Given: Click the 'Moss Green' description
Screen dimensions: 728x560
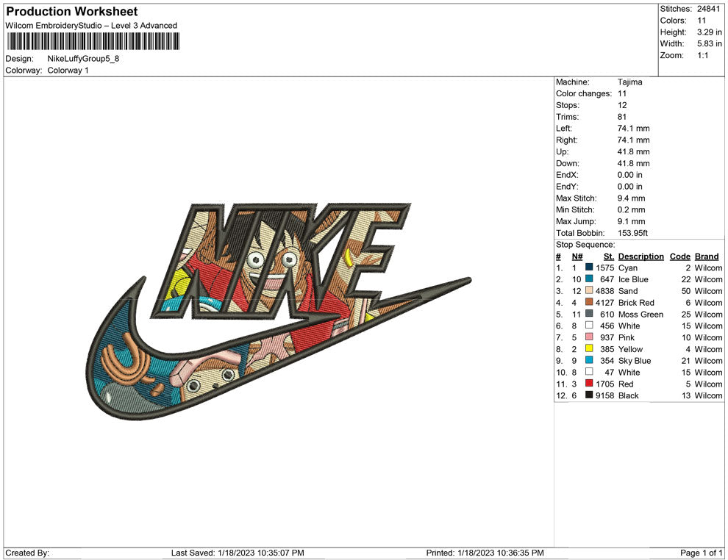Looking at the screenshot, I should pyautogui.click(x=640, y=314).
